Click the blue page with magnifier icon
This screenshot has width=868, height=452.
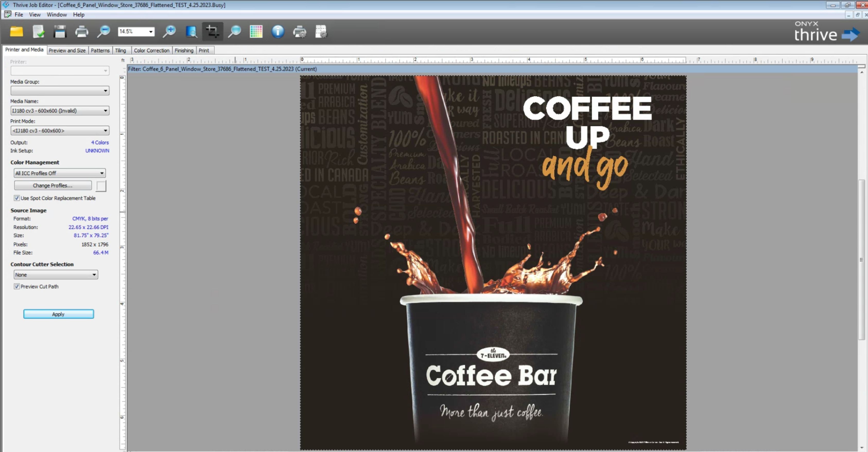pyautogui.click(x=191, y=32)
